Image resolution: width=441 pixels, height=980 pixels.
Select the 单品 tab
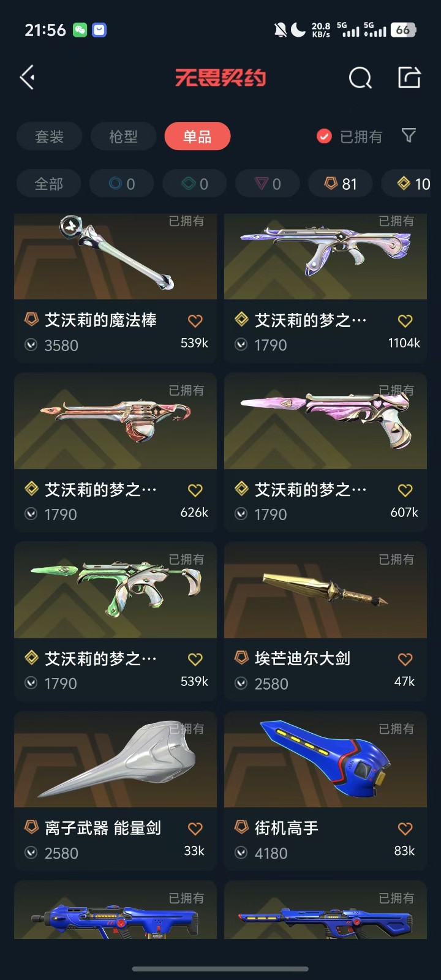pos(198,137)
